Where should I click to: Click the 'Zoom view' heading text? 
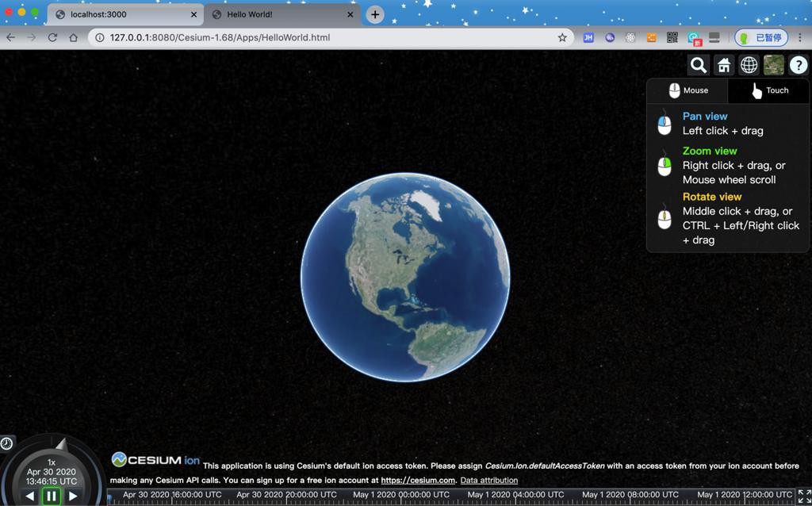[710, 151]
